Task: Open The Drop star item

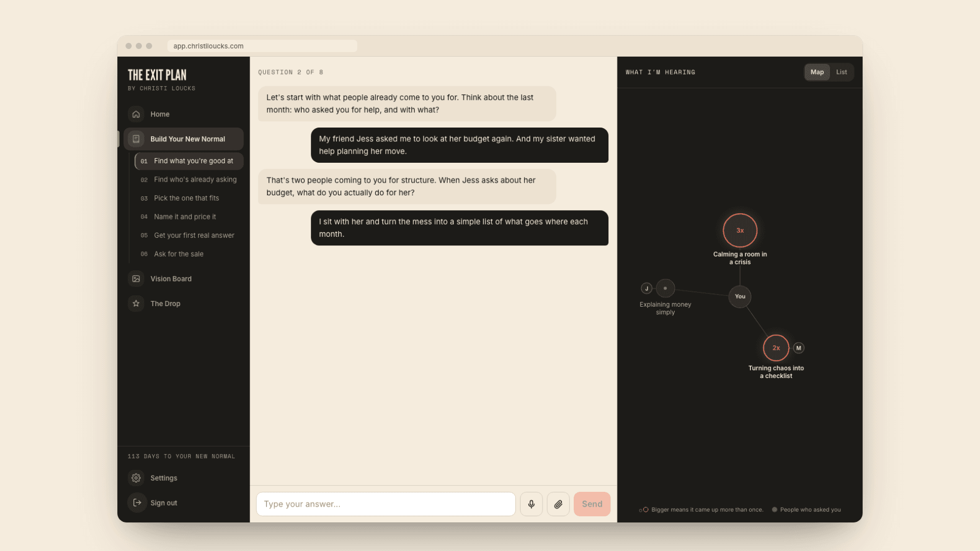Action: [183, 304]
